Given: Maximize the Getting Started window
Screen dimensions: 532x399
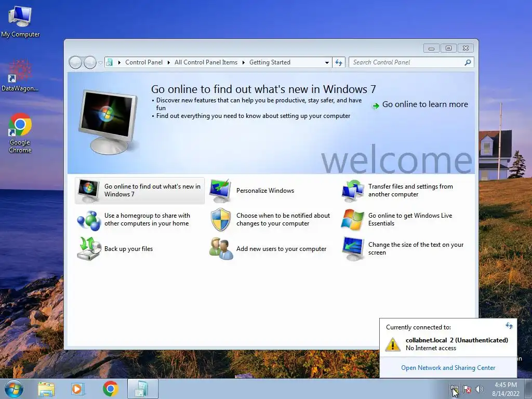Looking at the screenshot, I should coord(448,48).
